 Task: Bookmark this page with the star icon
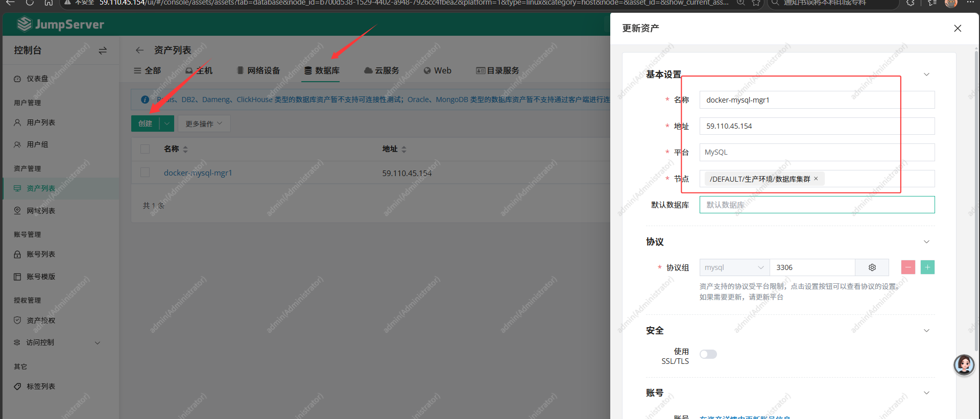coord(756,3)
